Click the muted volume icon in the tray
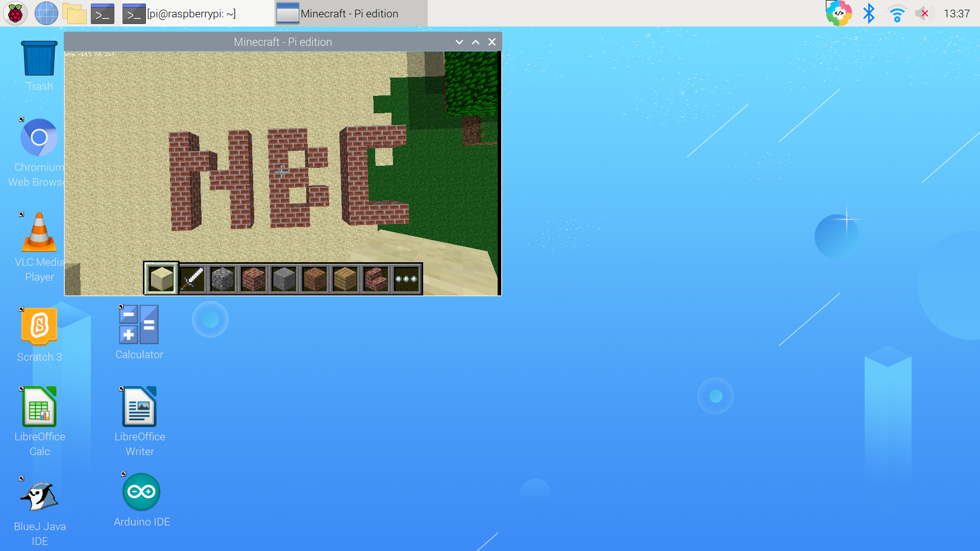Screen dimensions: 980x551 pos(924,13)
